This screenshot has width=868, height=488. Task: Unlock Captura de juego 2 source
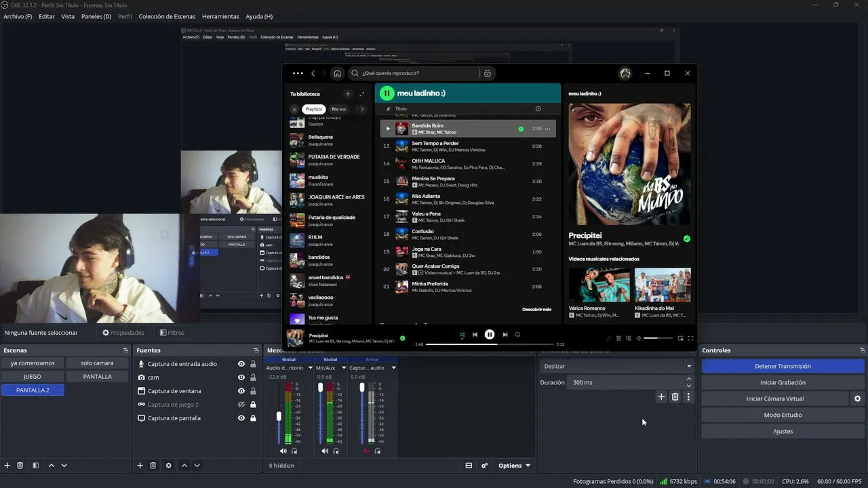pos(253,405)
